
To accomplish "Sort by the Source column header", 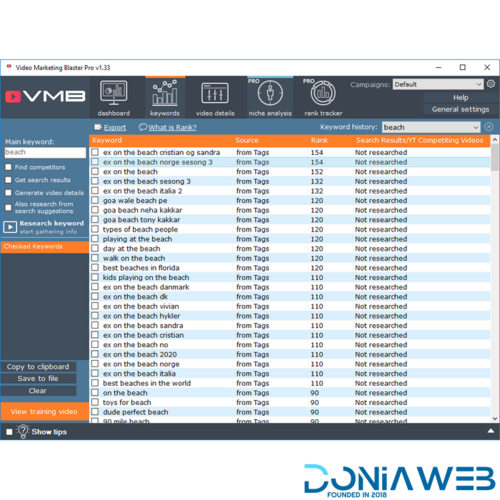I will pos(247,140).
